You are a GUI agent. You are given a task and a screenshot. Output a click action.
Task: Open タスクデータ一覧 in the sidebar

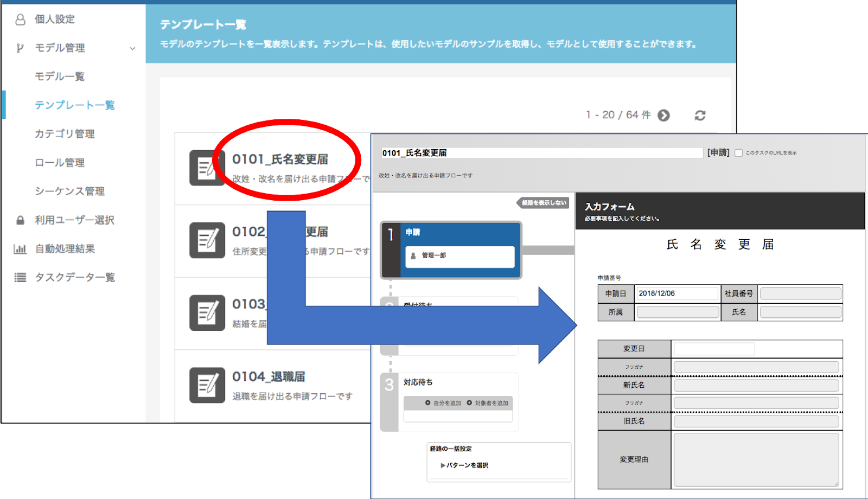tap(75, 278)
